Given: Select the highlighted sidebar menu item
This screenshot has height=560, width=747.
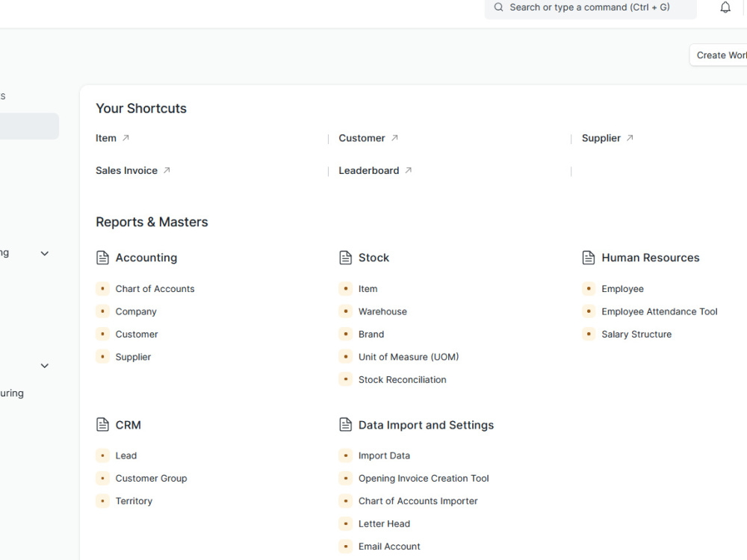Looking at the screenshot, I should coord(29,126).
